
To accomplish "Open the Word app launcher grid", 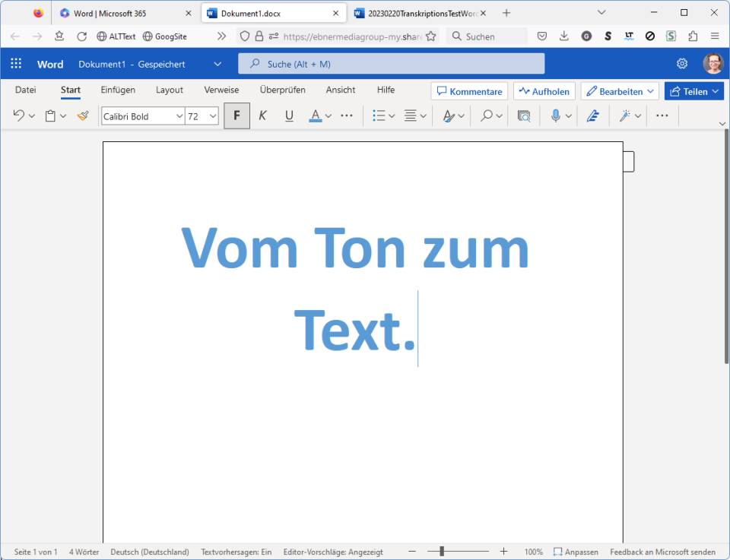I will coord(16,64).
